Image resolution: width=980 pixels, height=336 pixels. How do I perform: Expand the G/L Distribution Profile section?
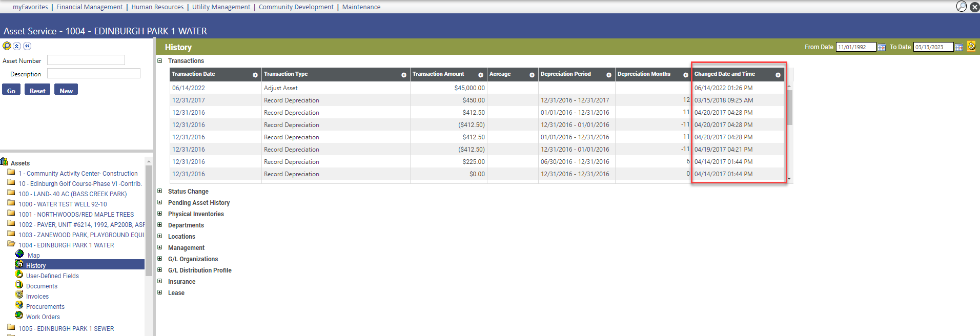[160, 270]
